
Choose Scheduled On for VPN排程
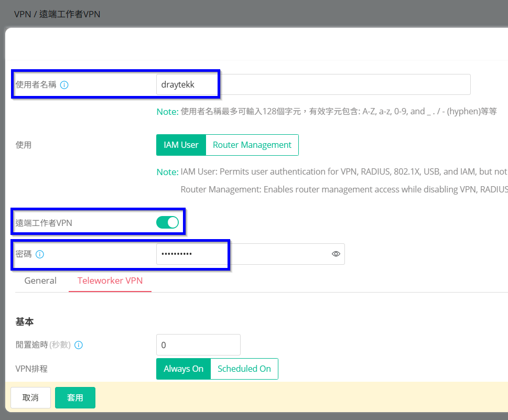tap(244, 369)
